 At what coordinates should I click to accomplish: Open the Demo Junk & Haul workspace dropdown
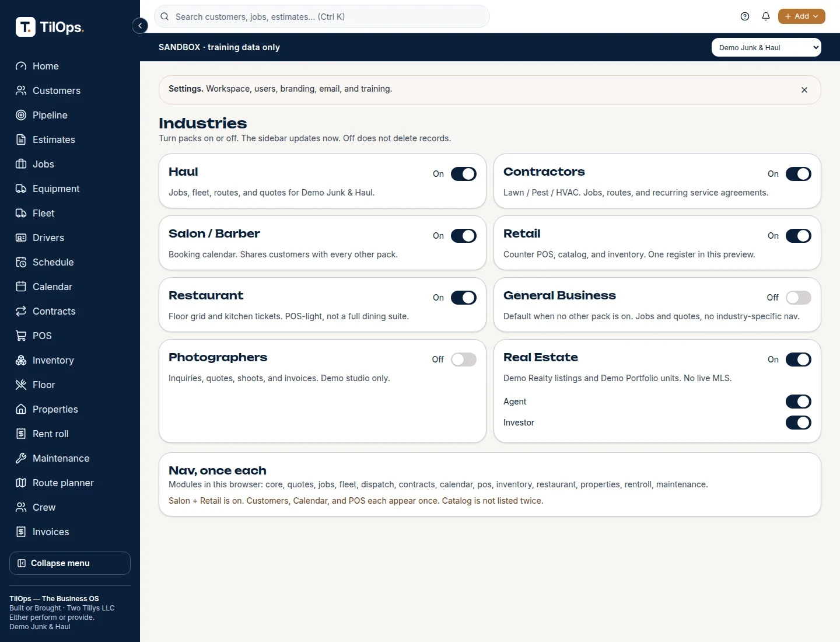point(766,47)
